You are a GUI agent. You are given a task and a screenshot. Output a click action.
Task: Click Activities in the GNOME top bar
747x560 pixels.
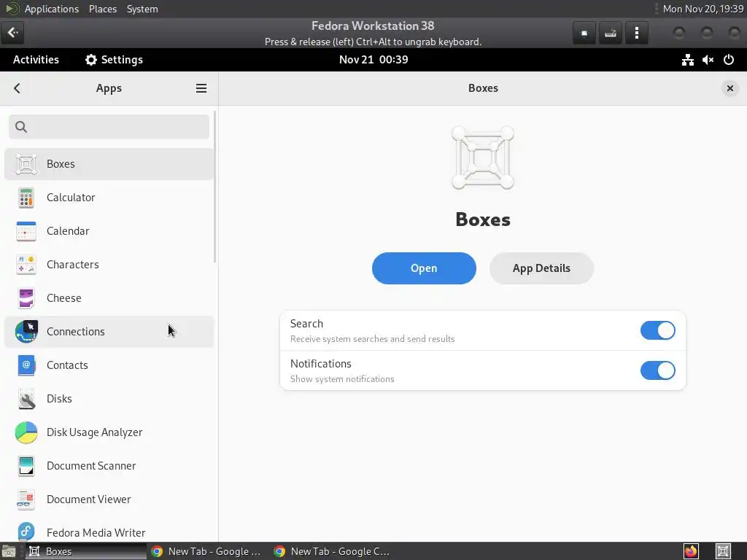pos(36,60)
